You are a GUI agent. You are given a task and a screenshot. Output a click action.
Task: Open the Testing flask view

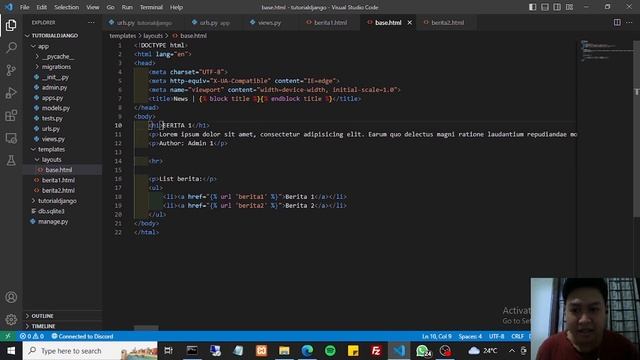pyautogui.click(x=11, y=160)
